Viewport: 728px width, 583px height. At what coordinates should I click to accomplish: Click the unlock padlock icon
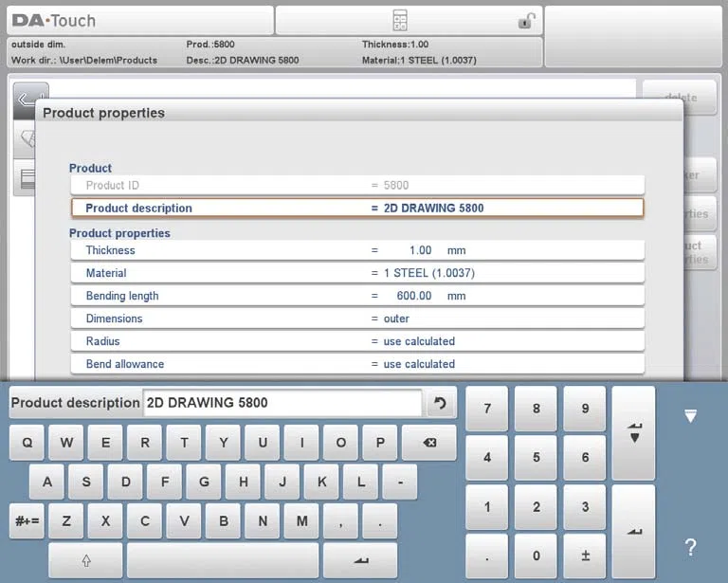pyautogui.click(x=526, y=21)
